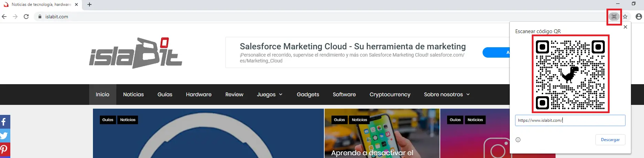This screenshot has height=158, width=644.
Task: Select the Inicio menu item
Action: (103, 95)
